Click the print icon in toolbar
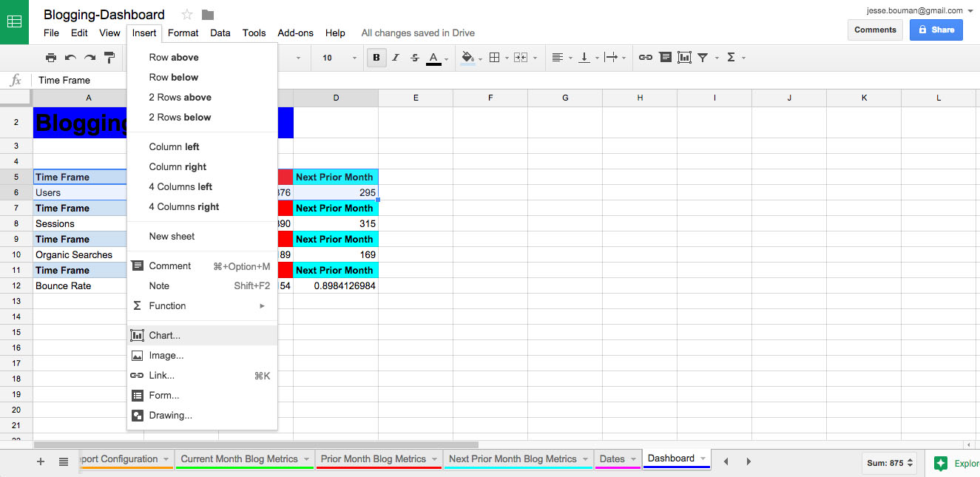 click(50, 58)
